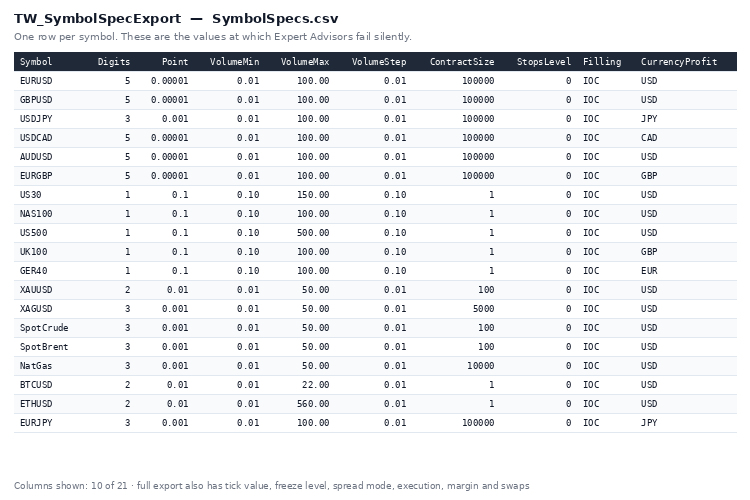750x500 pixels.
Task: Click SpotBrent ContractSize value 100
Action: (486, 347)
